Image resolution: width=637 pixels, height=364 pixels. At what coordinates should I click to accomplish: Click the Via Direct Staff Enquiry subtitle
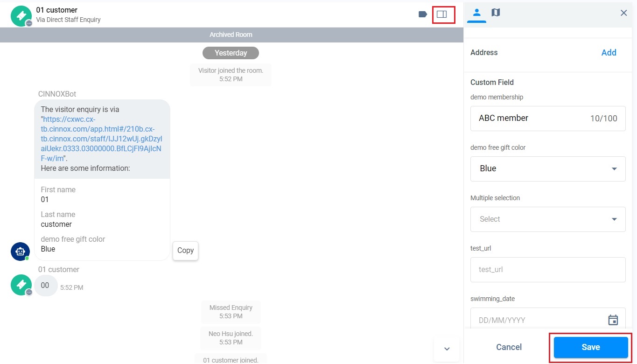(x=69, y=20)
